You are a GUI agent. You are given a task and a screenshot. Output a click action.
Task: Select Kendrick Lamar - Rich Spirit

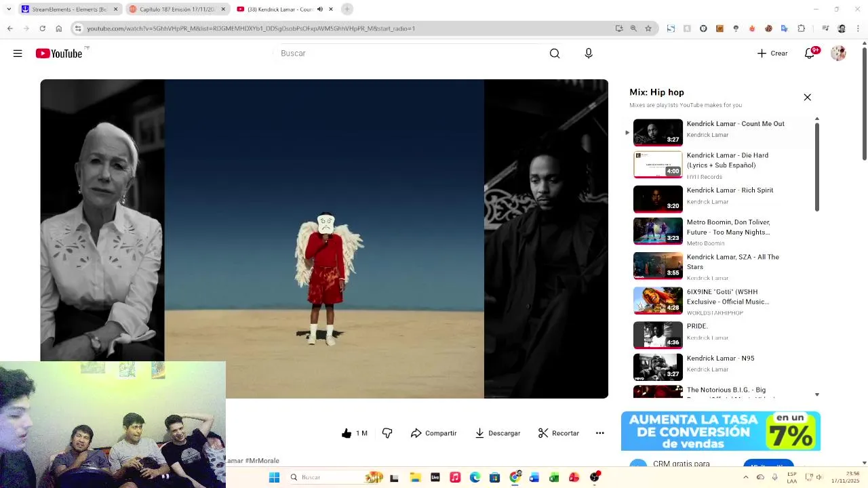(719, 199)
